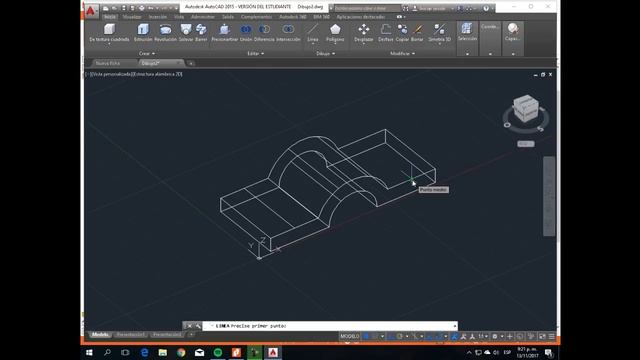The width and height of the screenshot is (640, 360).
Task: Switch to the Autodesk 360 ribbon tab
Action: pyautogui.click(x=293, y=17)
